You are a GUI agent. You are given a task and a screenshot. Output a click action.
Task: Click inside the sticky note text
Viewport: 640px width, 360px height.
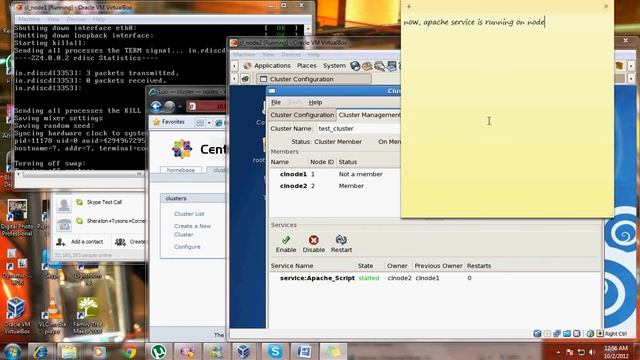click(474, 22)
